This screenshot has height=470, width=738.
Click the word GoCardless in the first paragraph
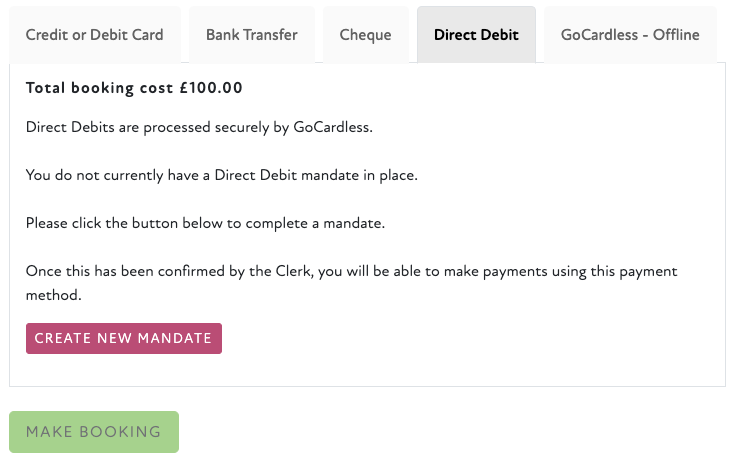[x=331, y=127]
